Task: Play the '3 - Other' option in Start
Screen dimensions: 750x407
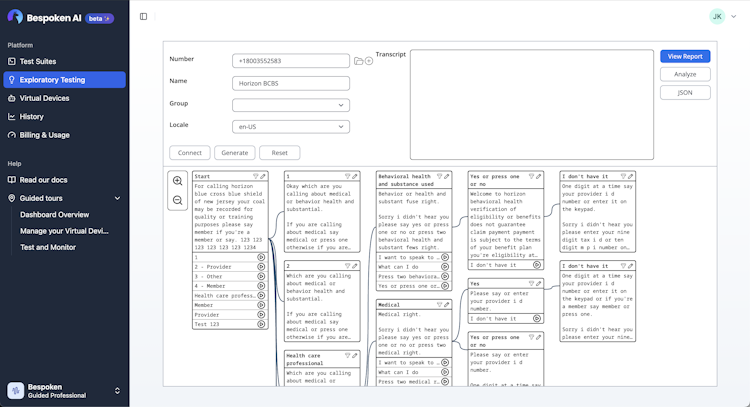Action: pos(261,276)
